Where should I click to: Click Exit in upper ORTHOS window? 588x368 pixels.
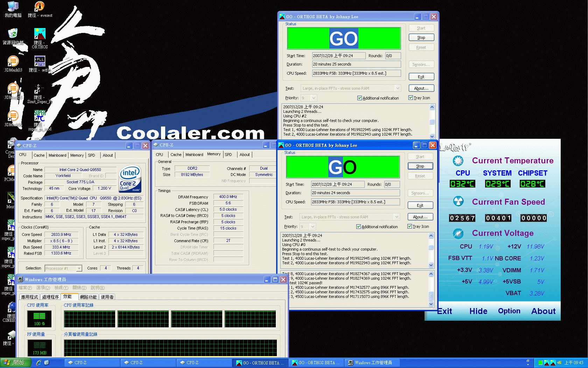tap(421, 77)
